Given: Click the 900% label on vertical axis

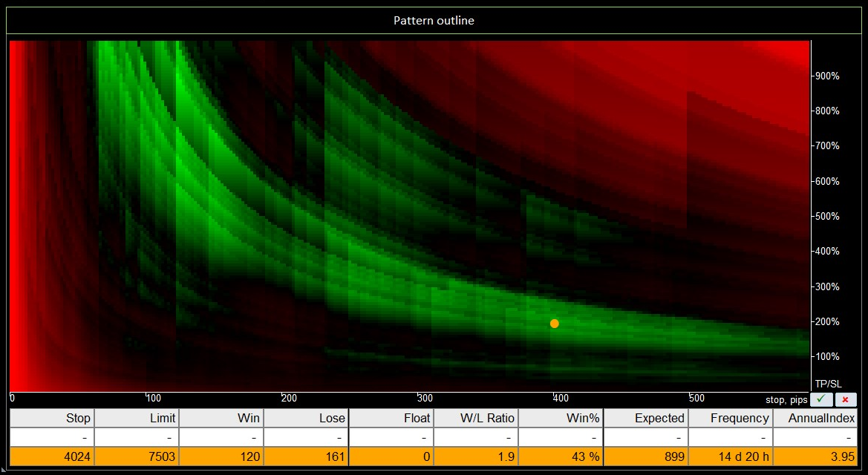Looking at the screenshot, I should tap(827, 76).
